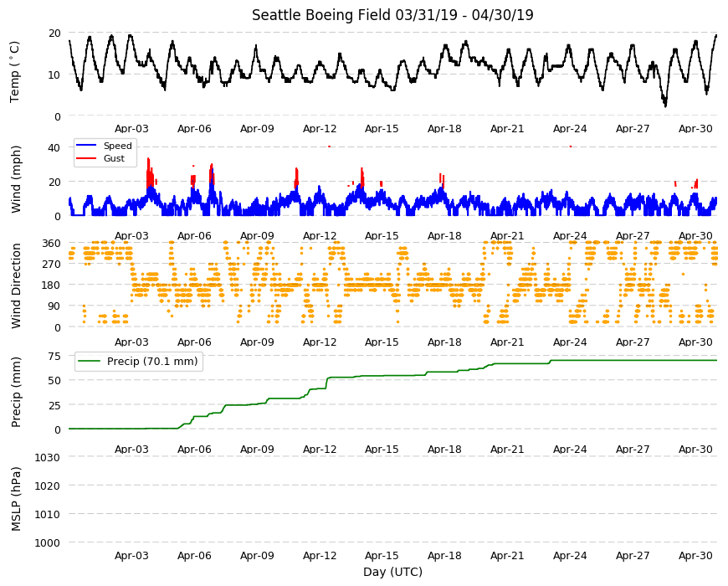
Task: Click the Wind Direction axis label
Action: (x=16, y=286)
